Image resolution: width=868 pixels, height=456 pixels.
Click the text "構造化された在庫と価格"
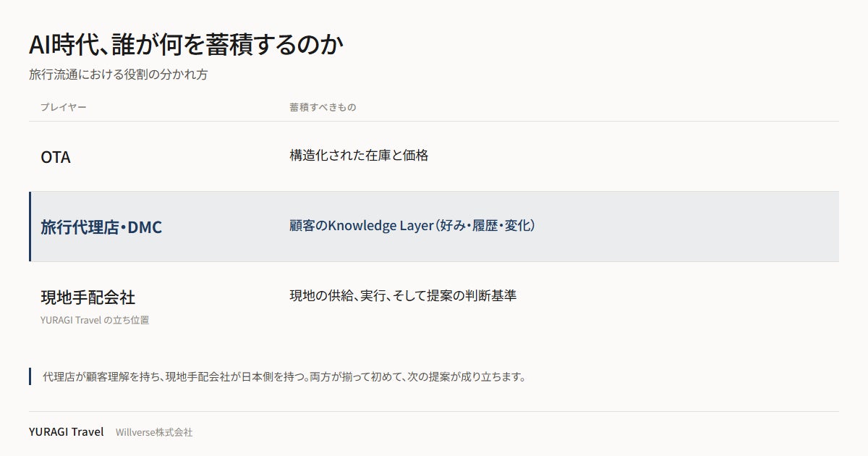[359, 155]
